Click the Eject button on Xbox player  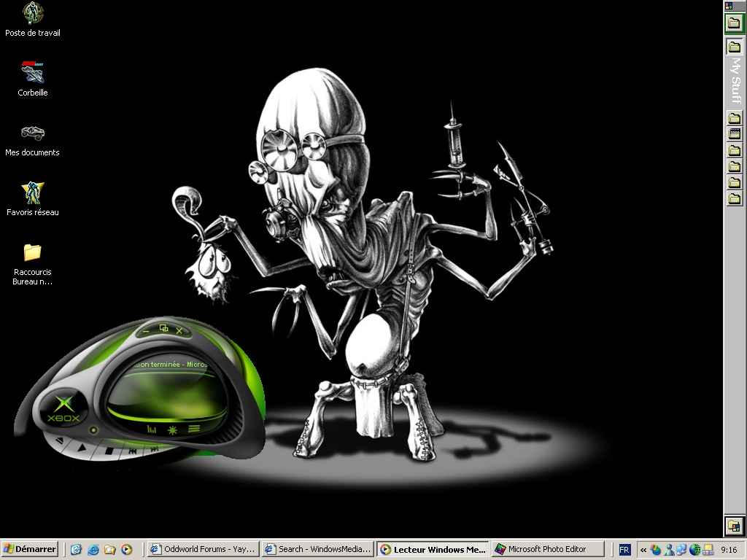click(61, 442)
